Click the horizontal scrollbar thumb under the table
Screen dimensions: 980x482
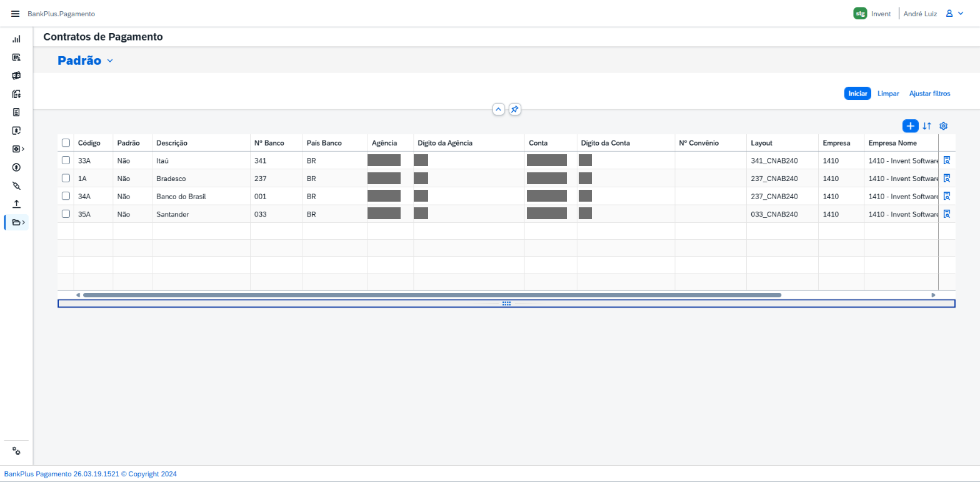point(432,295)
